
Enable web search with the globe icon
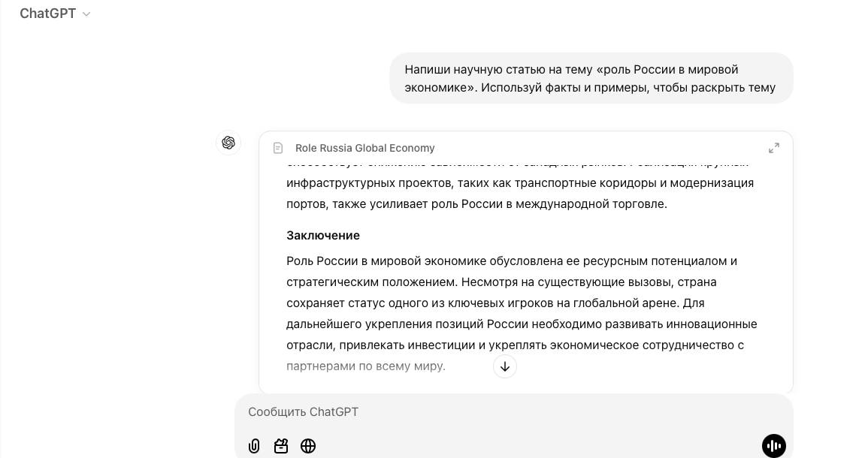pos(308,446)
